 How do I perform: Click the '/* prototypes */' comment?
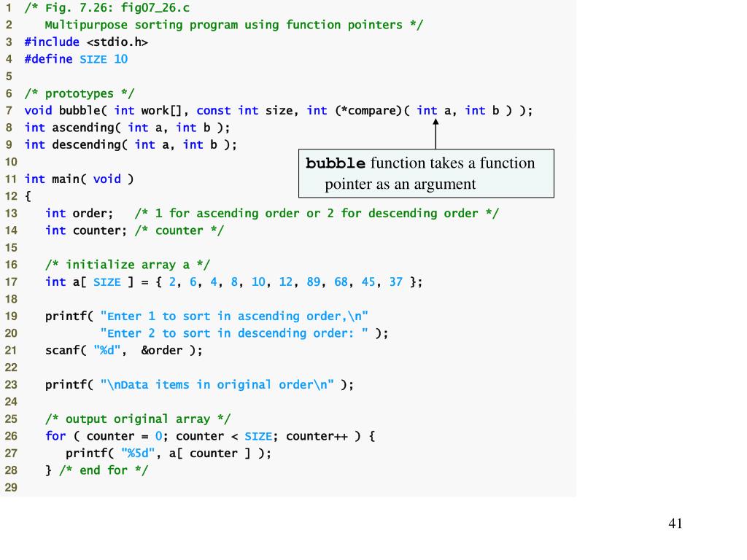pos(80,93)
